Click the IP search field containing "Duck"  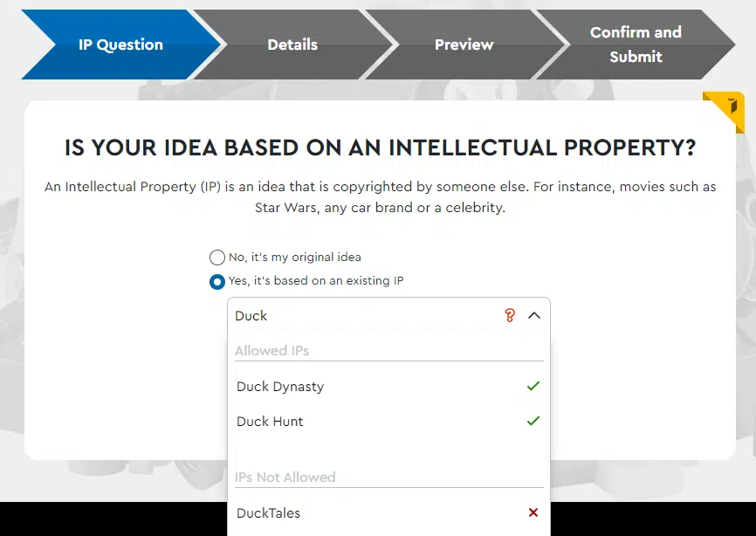tap(367, 316)
